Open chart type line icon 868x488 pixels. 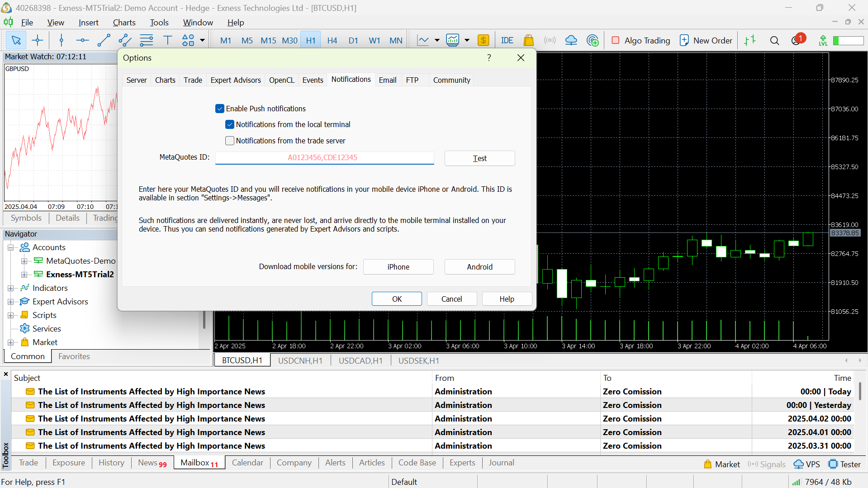coord(423,40)
